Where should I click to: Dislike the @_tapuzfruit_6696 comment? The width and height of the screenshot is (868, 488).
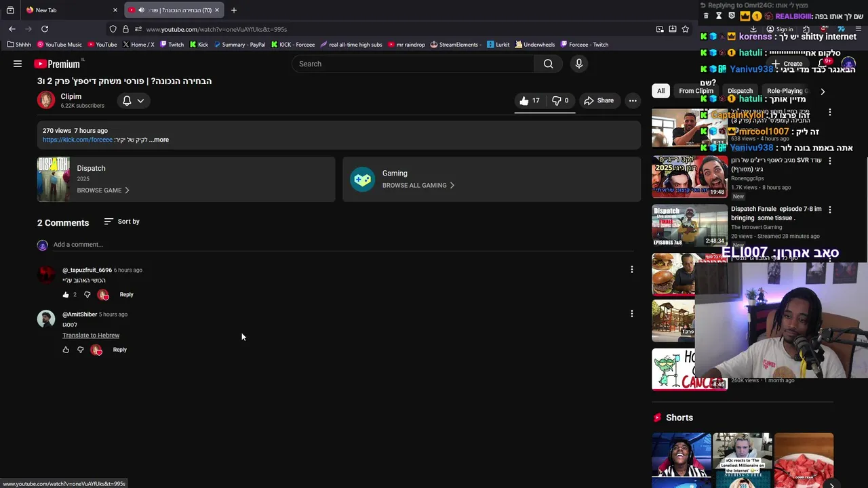pos(87,295)
